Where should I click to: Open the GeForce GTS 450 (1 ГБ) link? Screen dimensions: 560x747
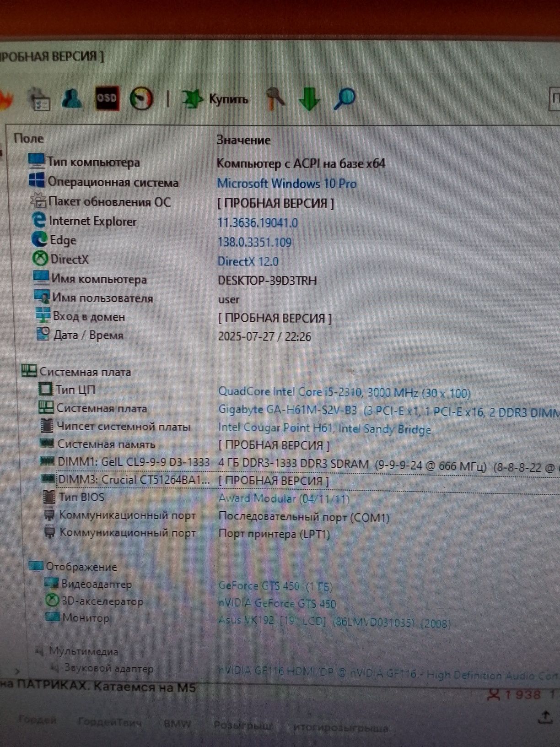pyautogui.click(x=275, y=586)
